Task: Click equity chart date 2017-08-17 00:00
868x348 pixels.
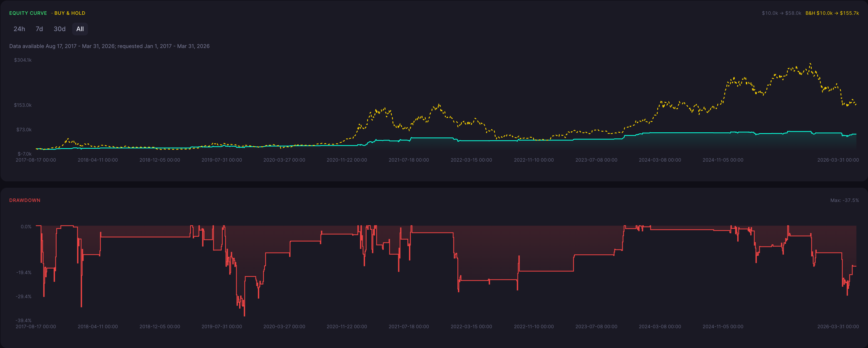Action: (x=36, y=160)
